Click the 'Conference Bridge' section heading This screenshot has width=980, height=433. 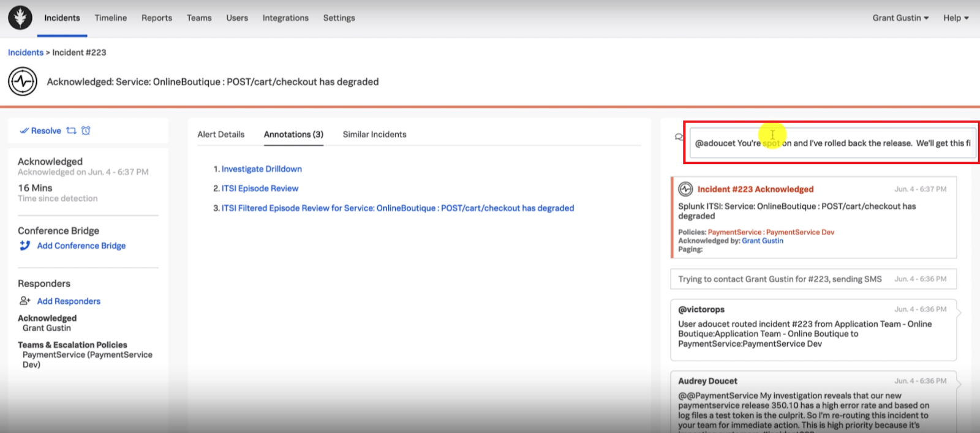58,230
